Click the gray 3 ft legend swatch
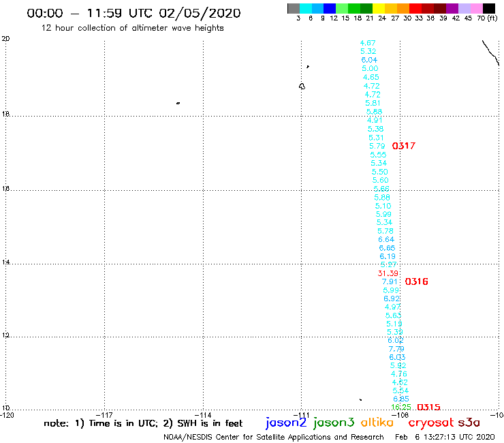The height and width of the screenshot is (443, 504). (294, 8)
